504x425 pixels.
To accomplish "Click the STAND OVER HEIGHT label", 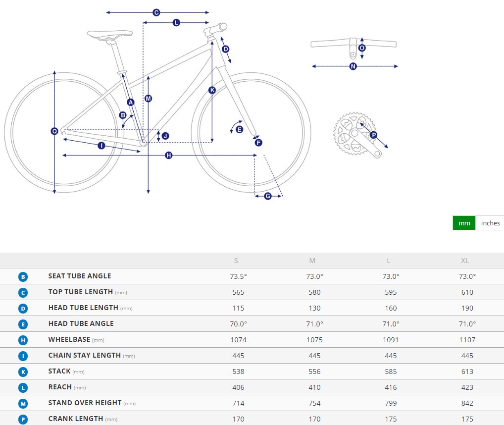I will (x=85, y=403).
